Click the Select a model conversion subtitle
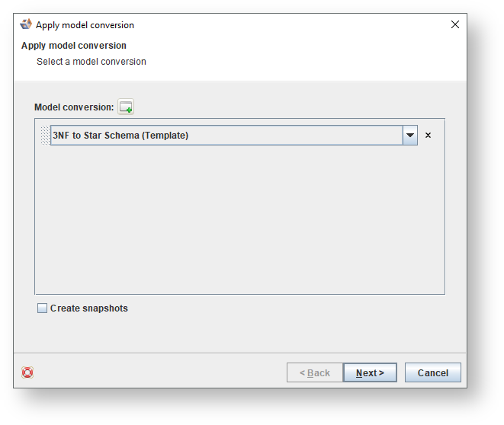Image resolution: width=504 pixels, height=425 pixels. point(91,62)
